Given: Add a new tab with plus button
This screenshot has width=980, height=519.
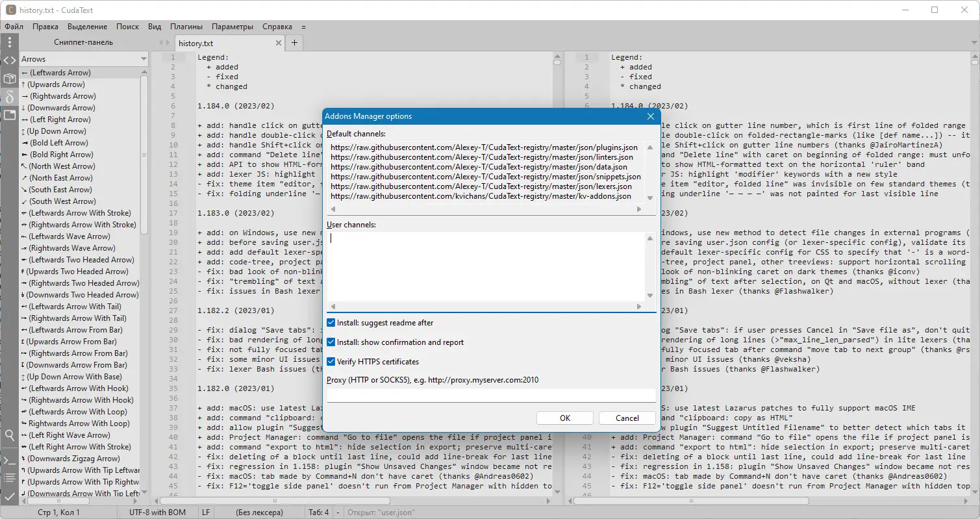Looking at the screenshot, I should 294,43.
